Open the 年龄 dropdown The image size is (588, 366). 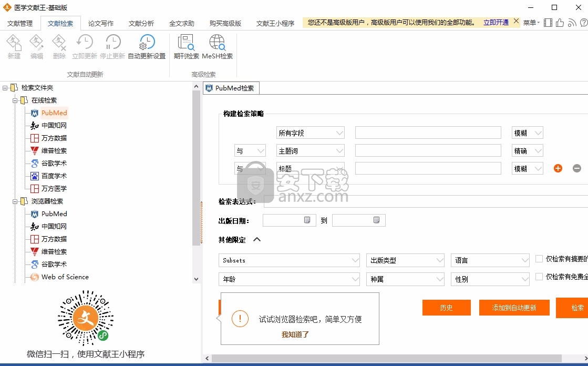(x=289, y=279)
